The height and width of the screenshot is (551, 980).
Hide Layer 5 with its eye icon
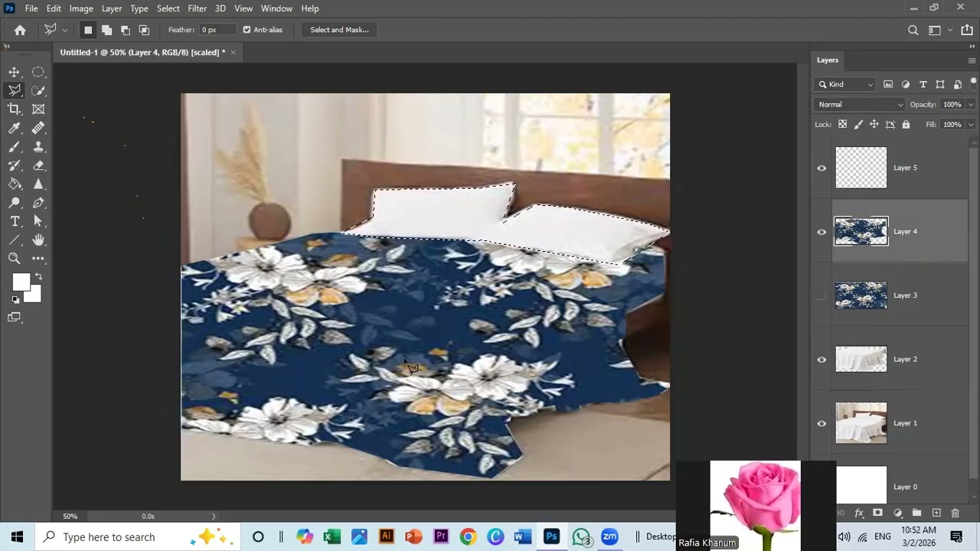point(822,168)
